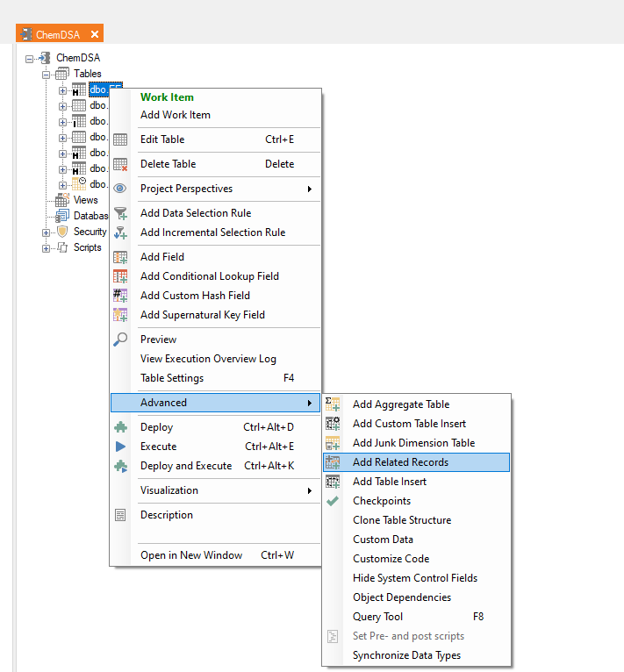Select Hide System Control Fields

pyautogui.click(x=416, y=578)
